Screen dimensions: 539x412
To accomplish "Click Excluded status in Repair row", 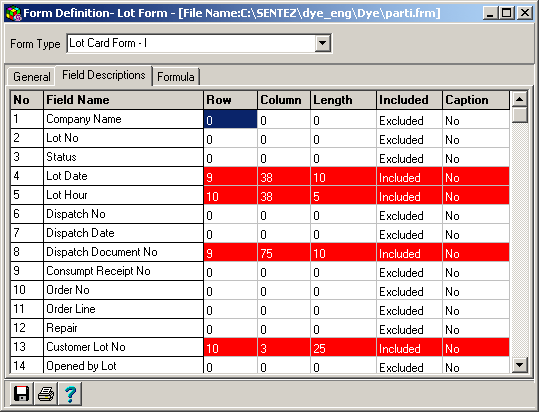I will [409, 328].
